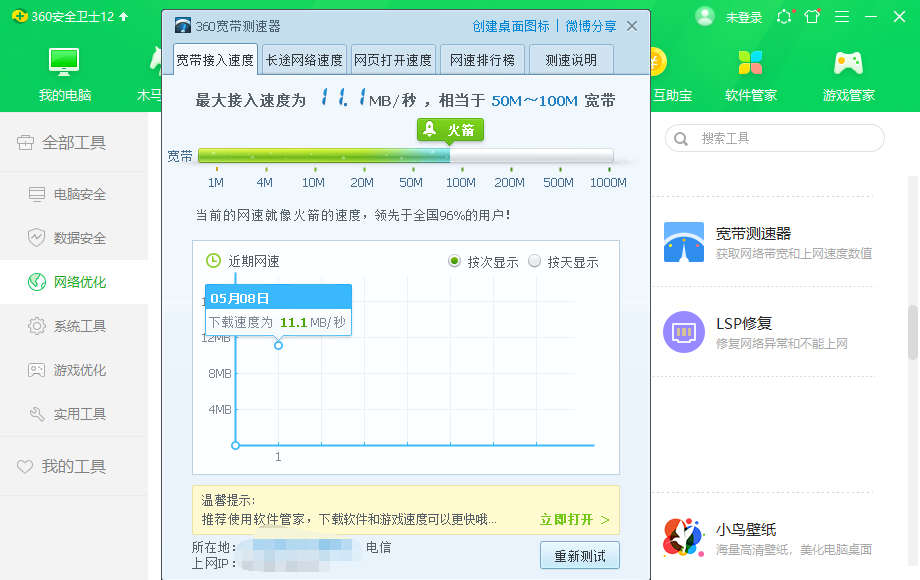Select 按次显示 radio button
Screen dimensions: 920x580
coord(454,262)
